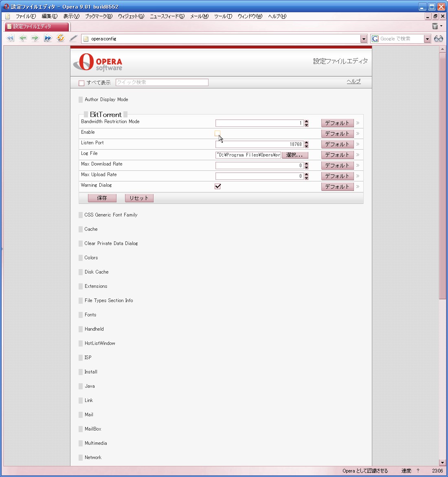Click the glasses view icon
Screen dimensions: 448x477
(x=439, y=39)
